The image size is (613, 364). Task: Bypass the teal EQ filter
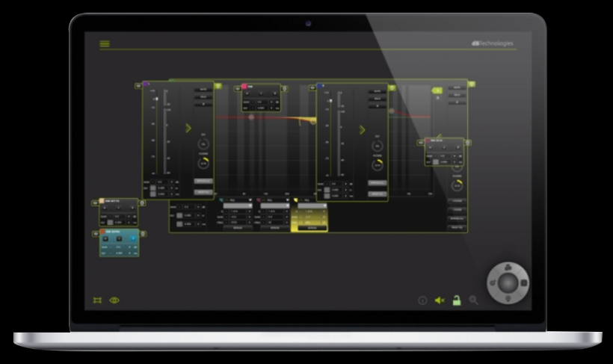pos(238,228)
